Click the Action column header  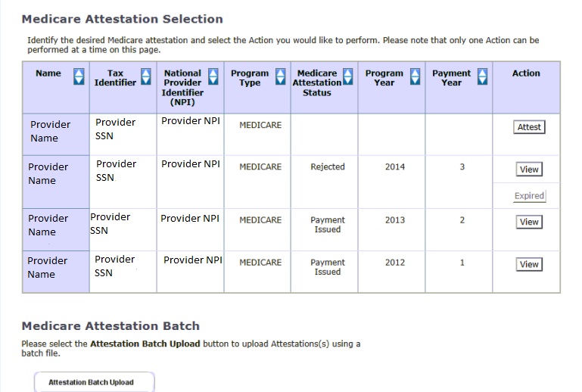[x=526, y=73]
